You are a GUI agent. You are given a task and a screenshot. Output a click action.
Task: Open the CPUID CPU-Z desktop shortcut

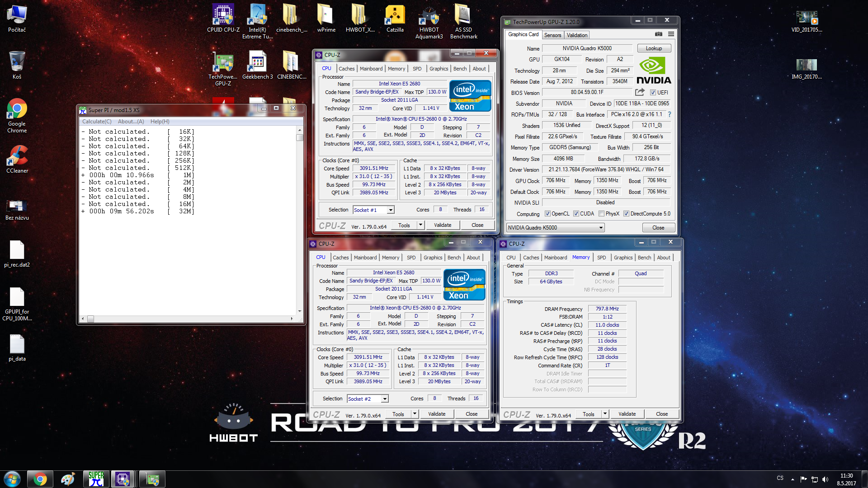pyautogui.click(x=223, y=19)
